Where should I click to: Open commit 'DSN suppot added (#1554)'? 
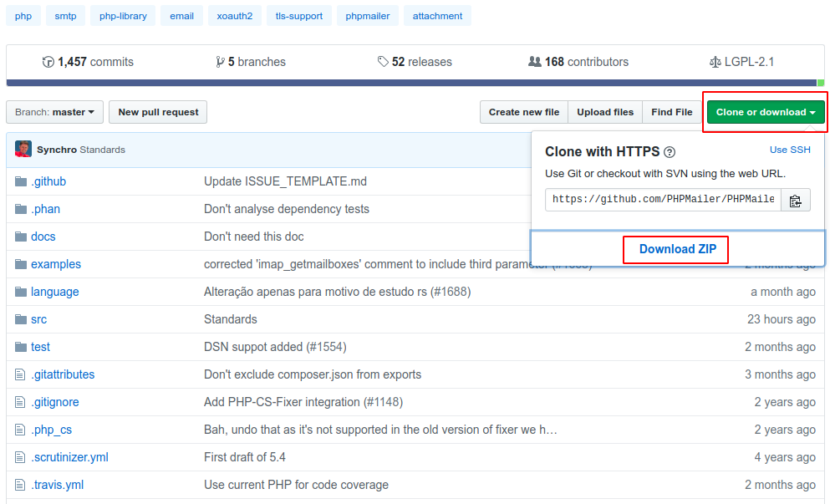pos(275,347)
